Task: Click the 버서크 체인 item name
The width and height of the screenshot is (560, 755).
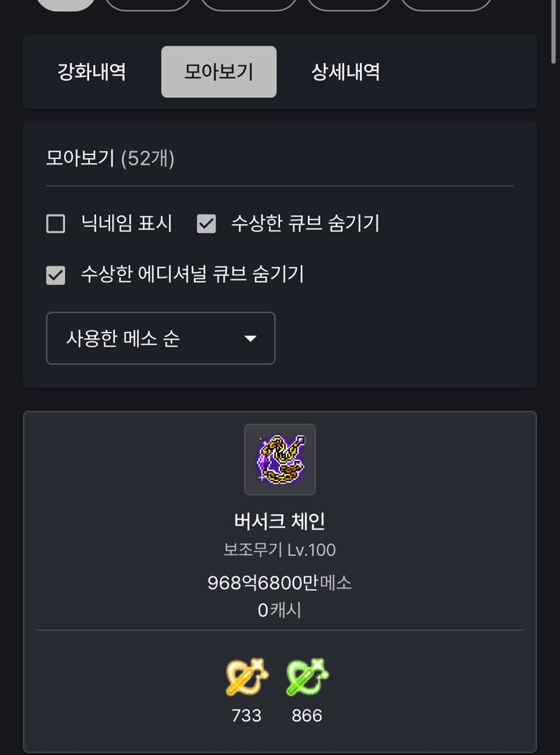Action: (279, 521)
